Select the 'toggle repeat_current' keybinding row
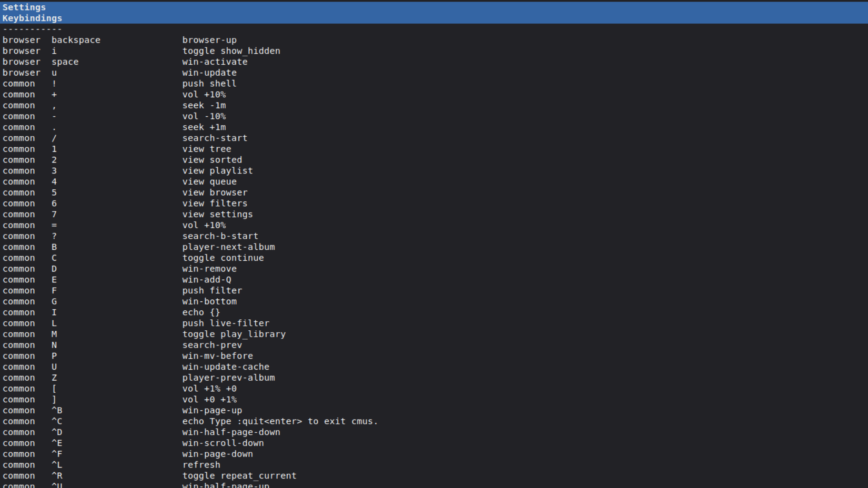Image resolution: width=868 pixels, height=488 pixels. [x=434, y=476]
